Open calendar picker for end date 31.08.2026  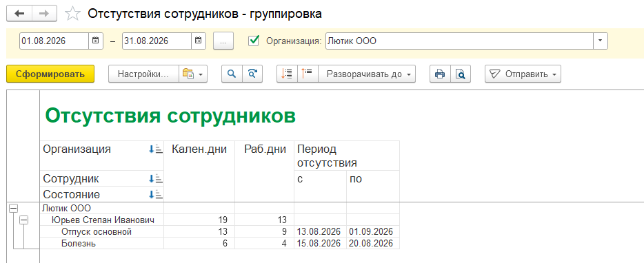click(x=198, y=41)
